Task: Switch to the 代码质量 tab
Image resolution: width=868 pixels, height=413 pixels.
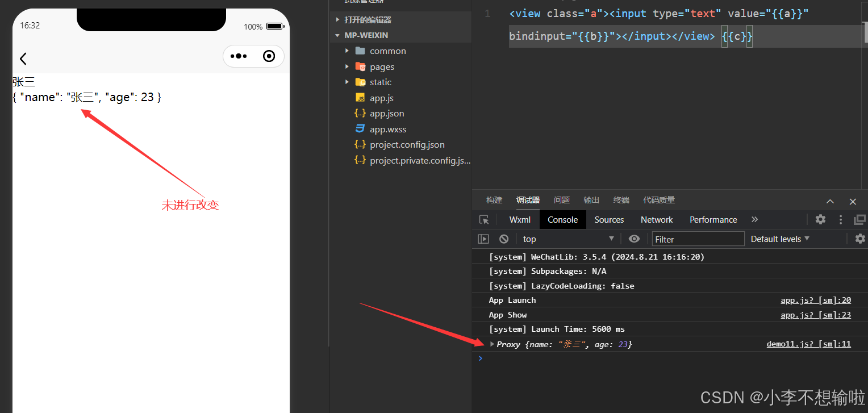Action: coord(659,200)
